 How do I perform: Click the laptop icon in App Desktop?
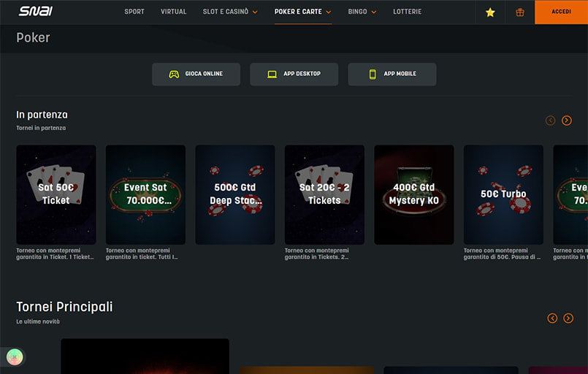(x=272, y=75)
